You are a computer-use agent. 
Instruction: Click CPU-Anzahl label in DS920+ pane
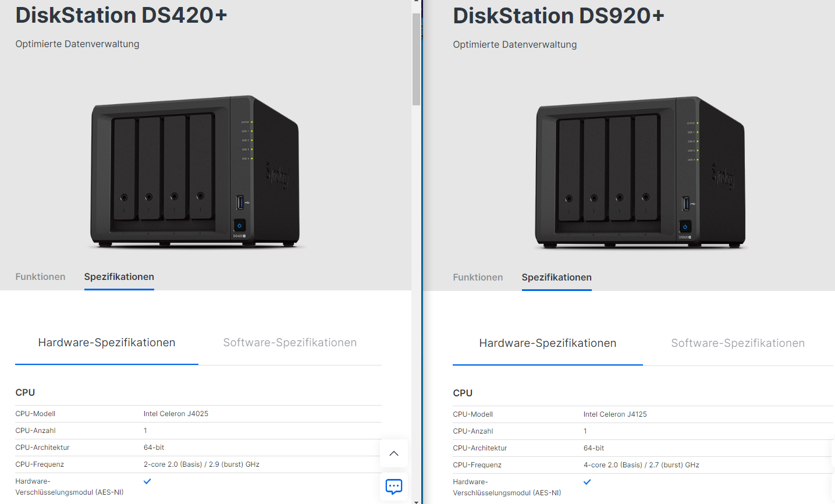(473, 431)
